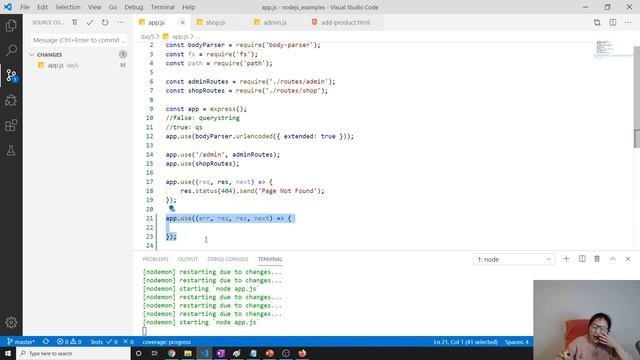Refresh the Source Control panel

tap(105, 22)
